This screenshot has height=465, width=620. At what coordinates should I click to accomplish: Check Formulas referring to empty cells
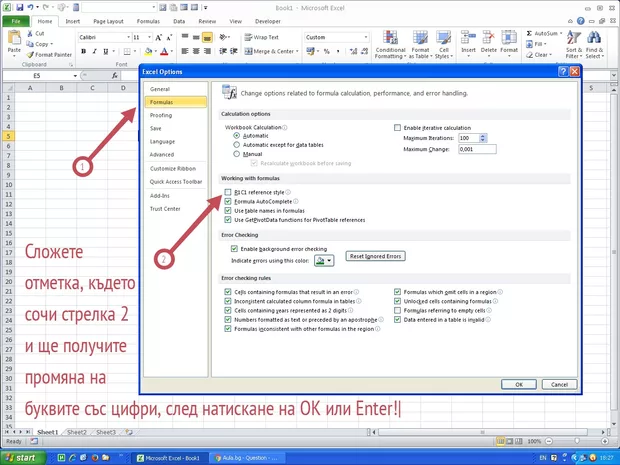[397, 310]
